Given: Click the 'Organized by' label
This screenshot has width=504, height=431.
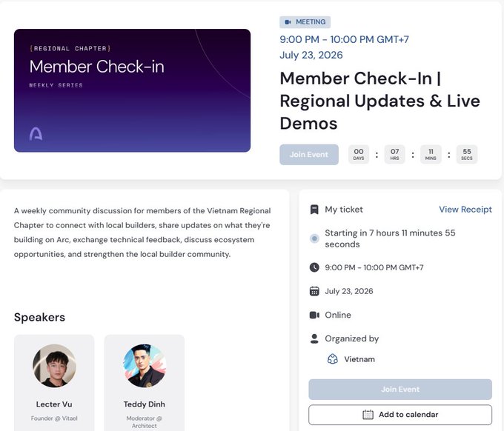Looking at the screenshot, I should [x=352, y=339].
